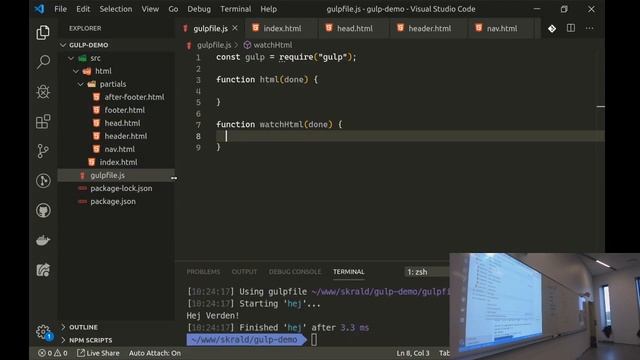Switch to the nav.html editor tab
The width and height of the screenshot is (640, 360).
[x=502, y=28]
